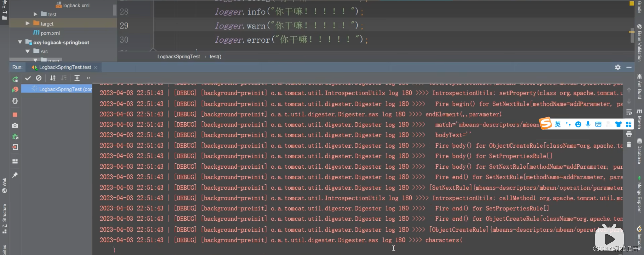Dump threads with camera icon
Image resolution: width=644 pixels, height=255 pixels.
pyautogui.click(x=15, y=125)
